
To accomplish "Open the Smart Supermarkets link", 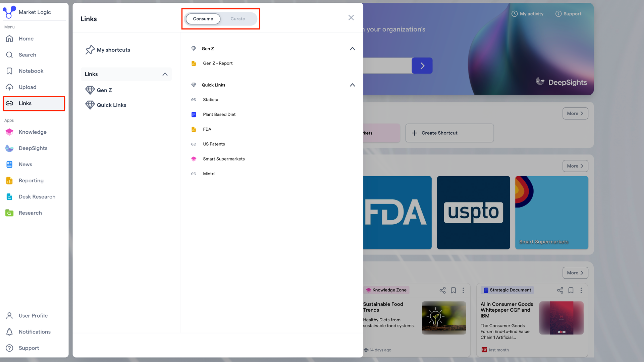I will (x=224, y=159).
